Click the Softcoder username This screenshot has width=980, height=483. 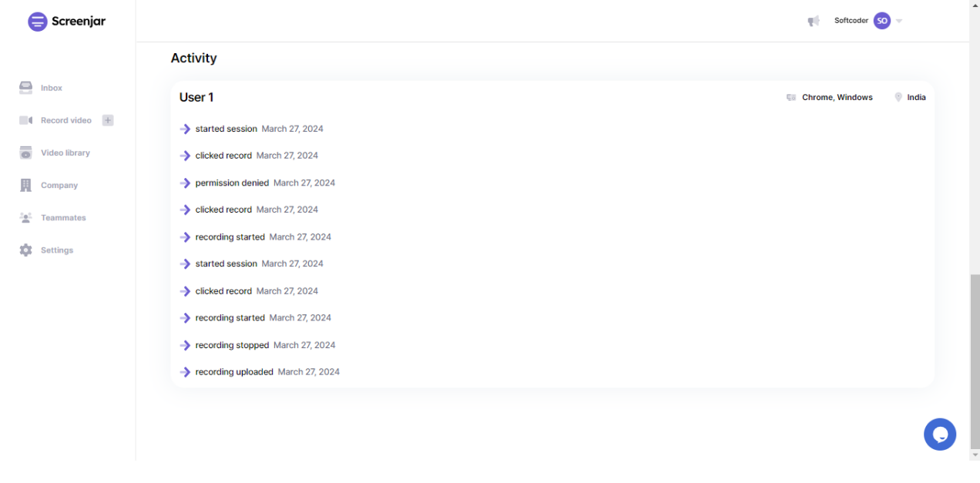tap(851, 21)
